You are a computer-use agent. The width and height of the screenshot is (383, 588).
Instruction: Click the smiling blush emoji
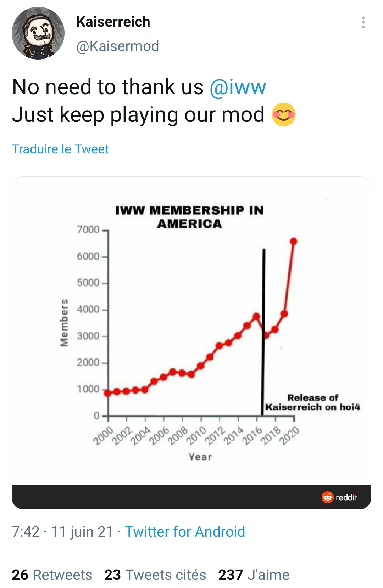(x=283, y=115)
